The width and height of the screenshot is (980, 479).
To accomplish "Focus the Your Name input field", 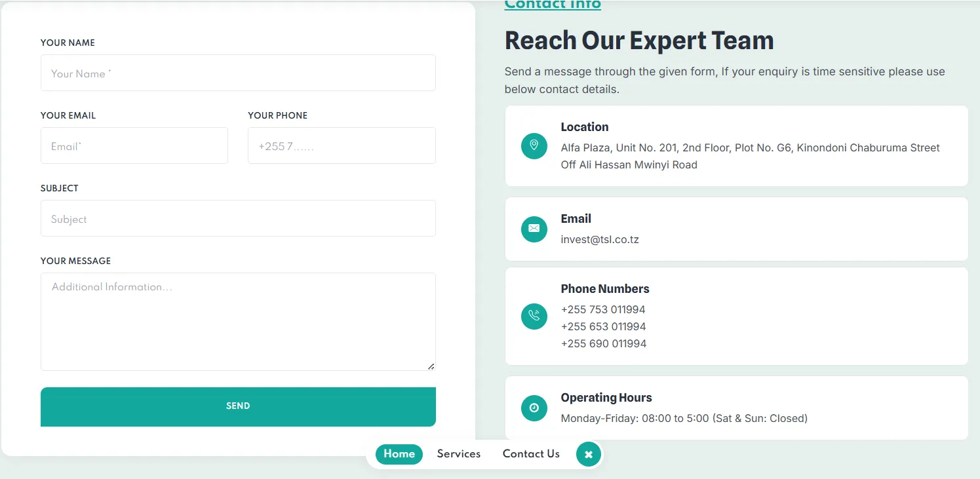I will pos(238,73).
